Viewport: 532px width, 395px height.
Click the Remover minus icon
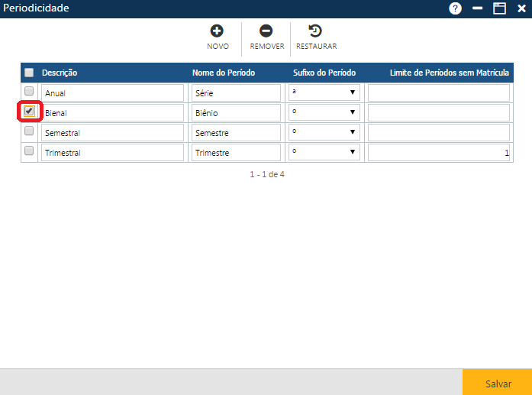coord(266,31)
